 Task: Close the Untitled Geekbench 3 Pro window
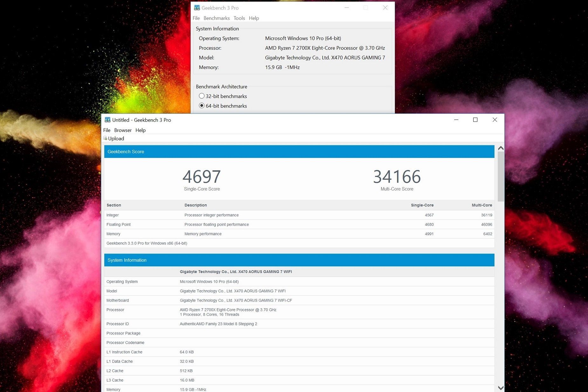(x=495, y=120)
